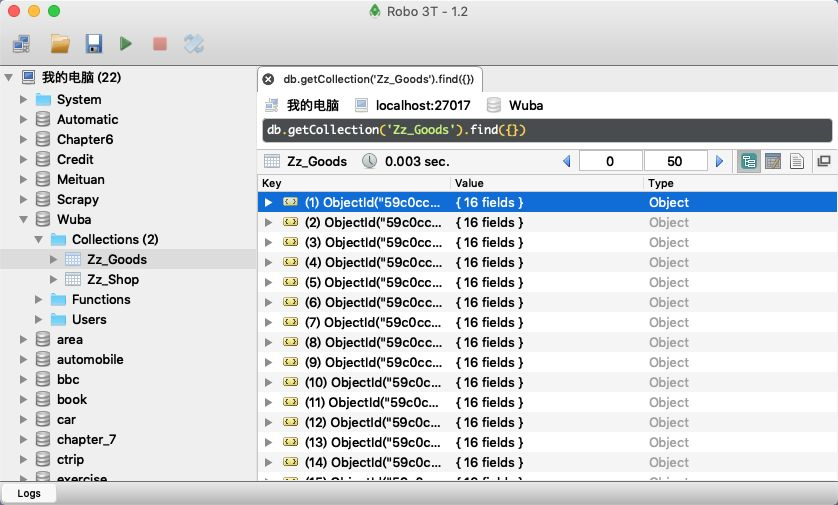This screenshot has height=505, width=838.
Task: Select the area database
Action: tap(69, 339)
